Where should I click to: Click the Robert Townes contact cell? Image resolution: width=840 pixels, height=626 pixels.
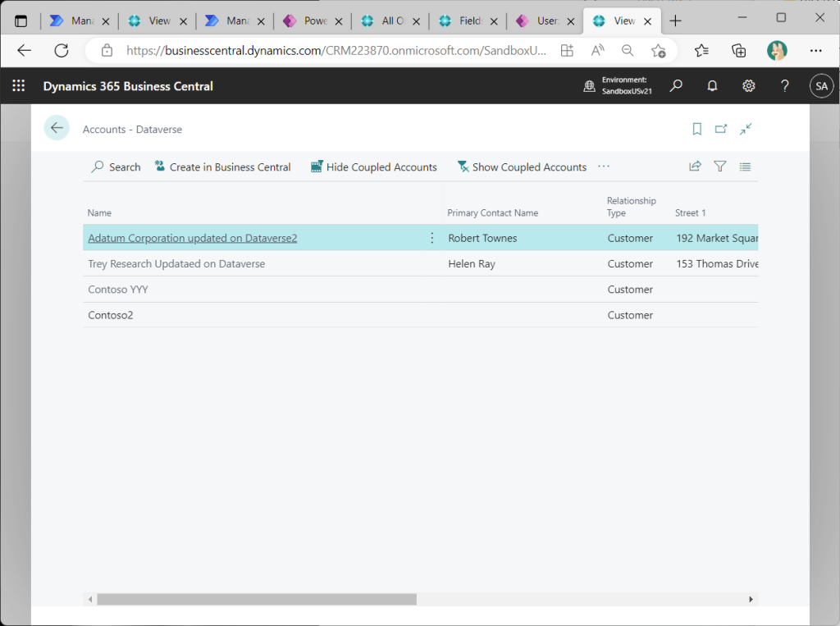click(482, 238)
